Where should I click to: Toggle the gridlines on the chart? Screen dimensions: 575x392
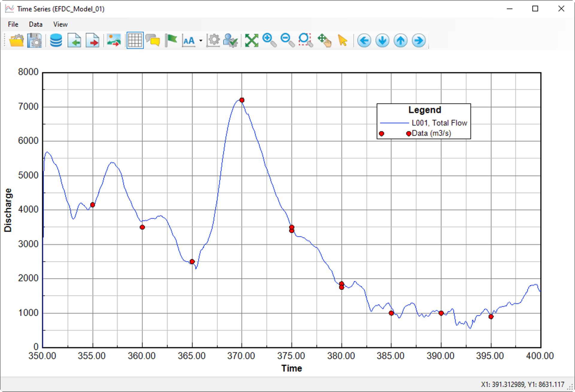coord(135,40)
